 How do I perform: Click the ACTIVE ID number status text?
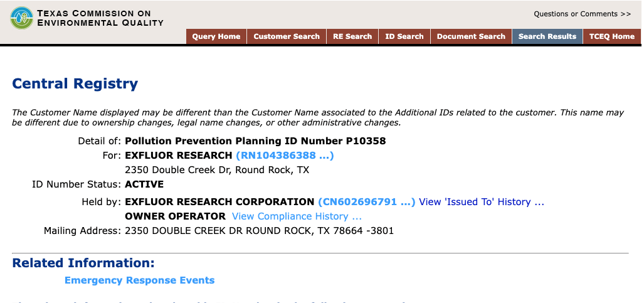coord(144,184)
